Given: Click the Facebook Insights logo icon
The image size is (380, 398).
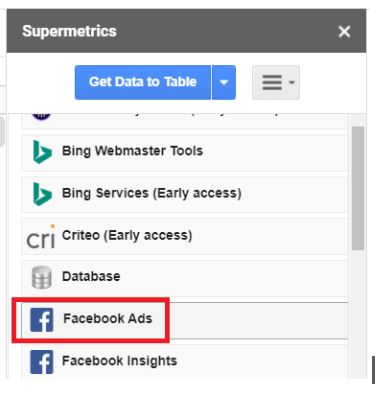Looking at the screenshot, I should point(42,362).
